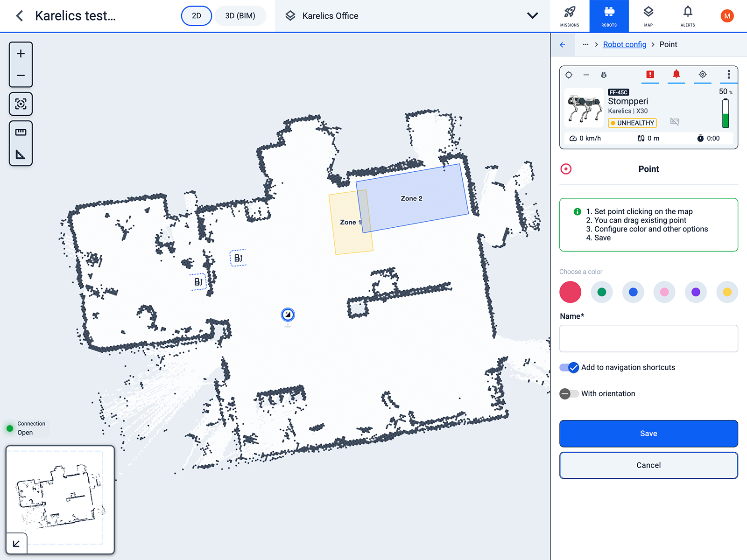Click the fit-to-view focus icon
The image size is (747, 560).
(x=21, y=104)
